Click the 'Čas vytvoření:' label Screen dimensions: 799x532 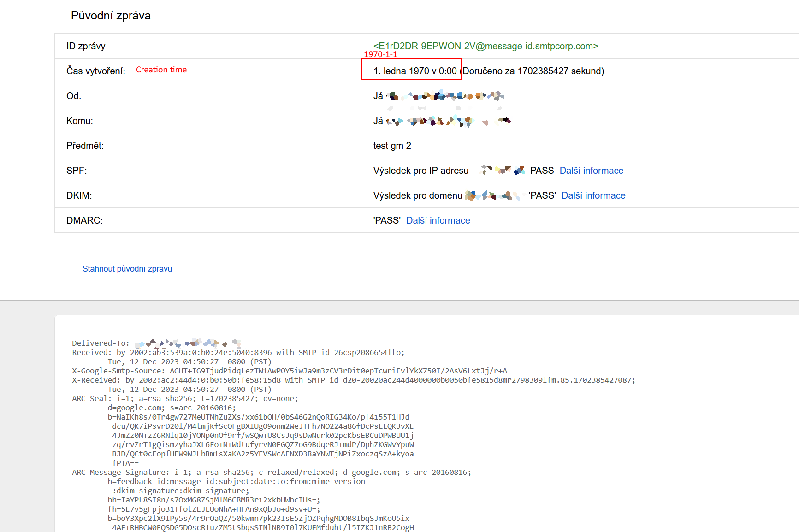pos(96,71)
